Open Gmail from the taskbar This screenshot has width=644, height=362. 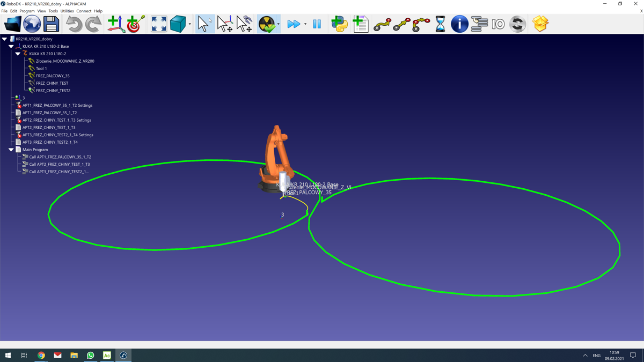(57, 356)
